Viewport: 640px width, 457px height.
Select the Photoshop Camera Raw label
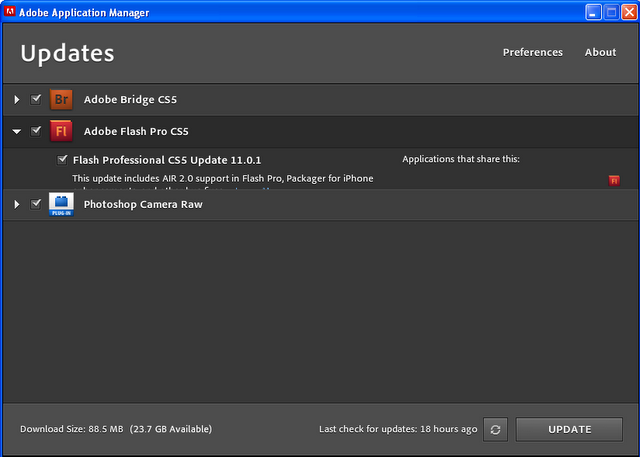(143, 204)
